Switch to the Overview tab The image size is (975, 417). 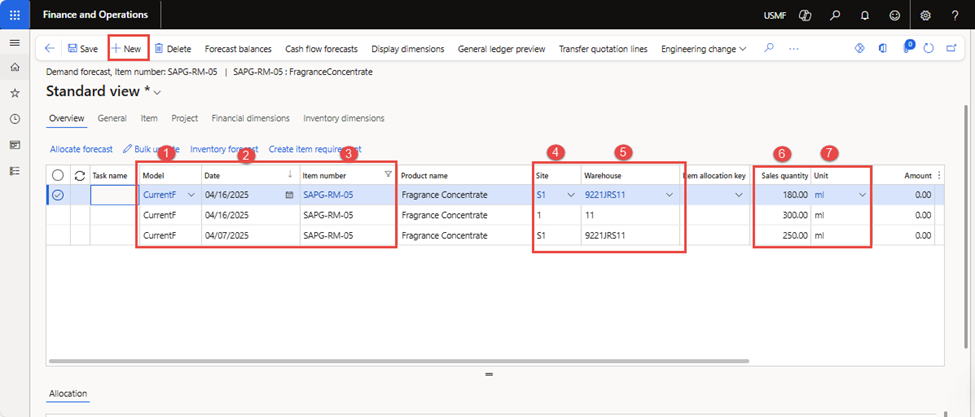(67, 118)
